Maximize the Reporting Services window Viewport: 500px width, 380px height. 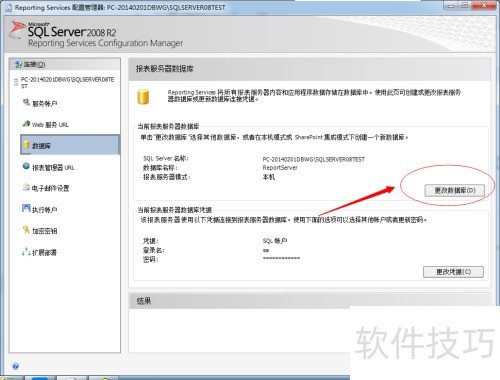click(x=465, y=6)
